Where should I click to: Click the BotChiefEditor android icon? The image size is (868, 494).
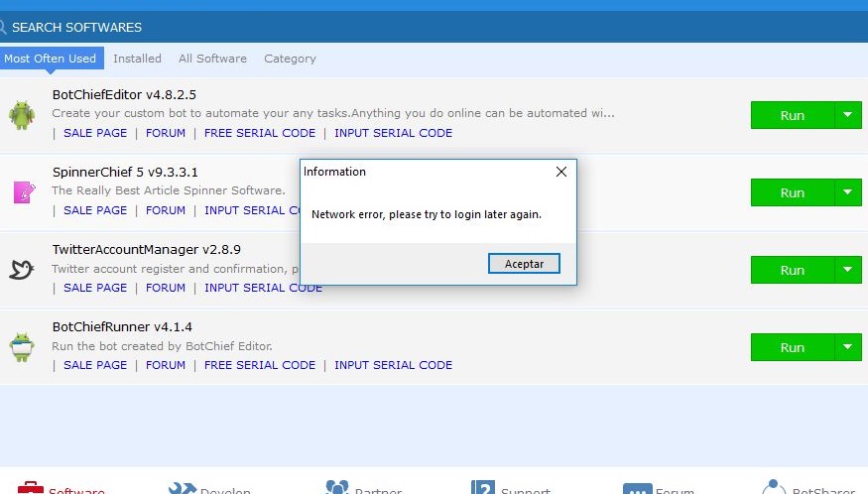22,115
